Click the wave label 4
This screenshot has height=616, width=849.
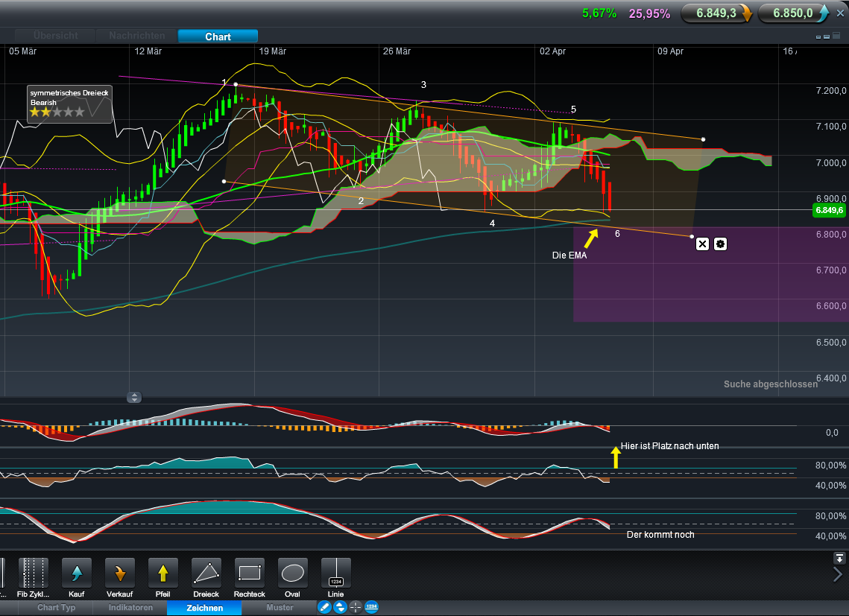pyautogui.click(x=492, y=223)
